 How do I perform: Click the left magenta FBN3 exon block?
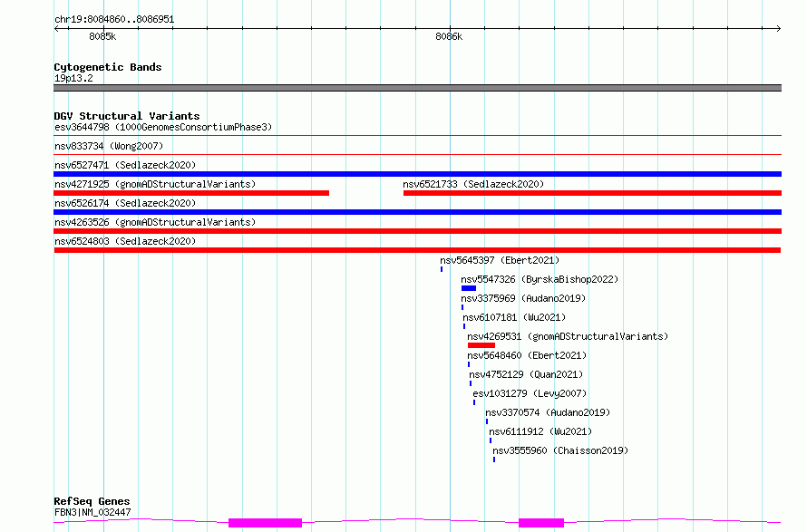pos(265,523)
